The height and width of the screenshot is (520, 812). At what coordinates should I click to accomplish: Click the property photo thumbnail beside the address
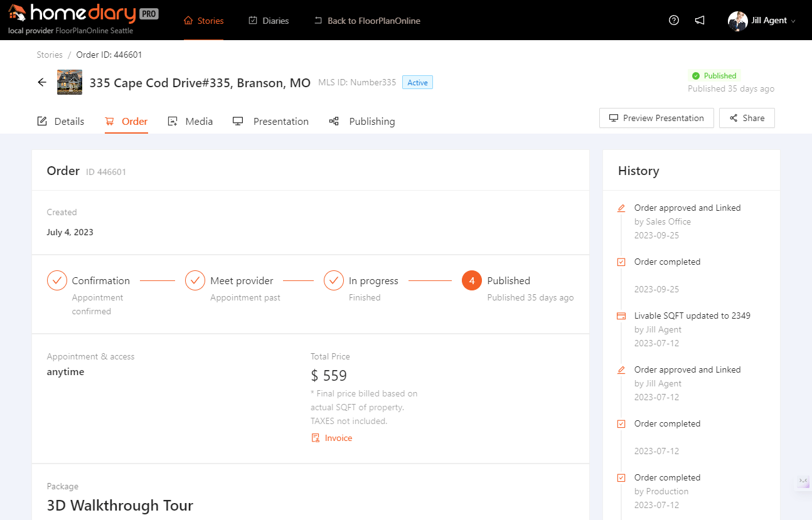(69, 82)
